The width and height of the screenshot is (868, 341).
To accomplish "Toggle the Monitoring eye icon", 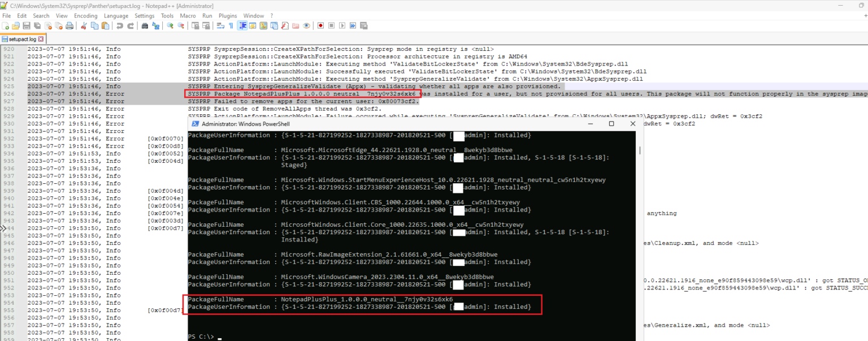I will pos(306,25).
